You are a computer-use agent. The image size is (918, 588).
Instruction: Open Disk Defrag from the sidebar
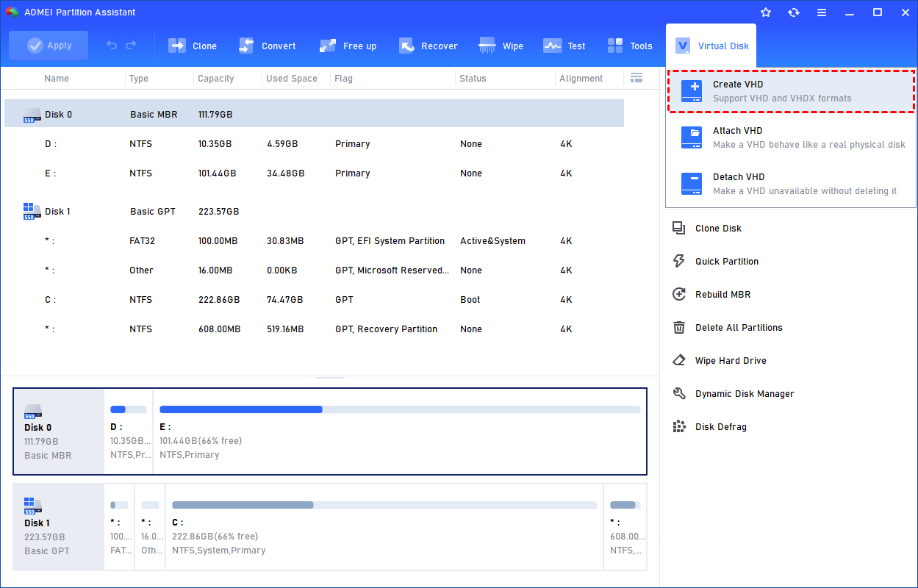(726, 426)
